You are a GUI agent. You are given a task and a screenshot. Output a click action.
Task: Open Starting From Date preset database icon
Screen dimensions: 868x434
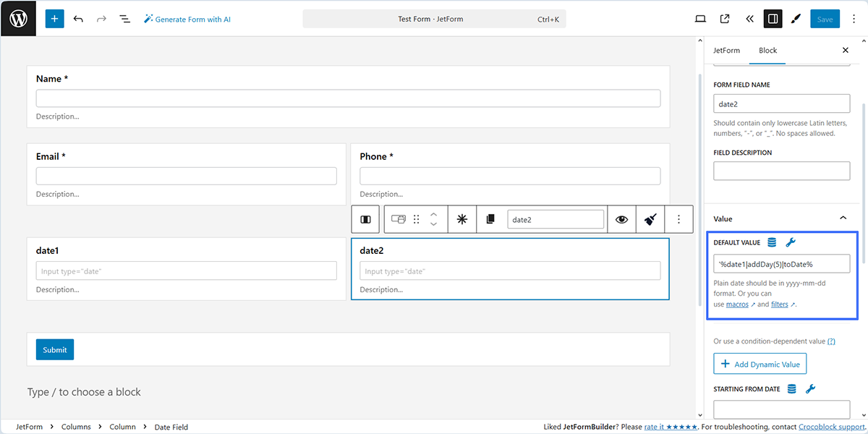[792, 389]
